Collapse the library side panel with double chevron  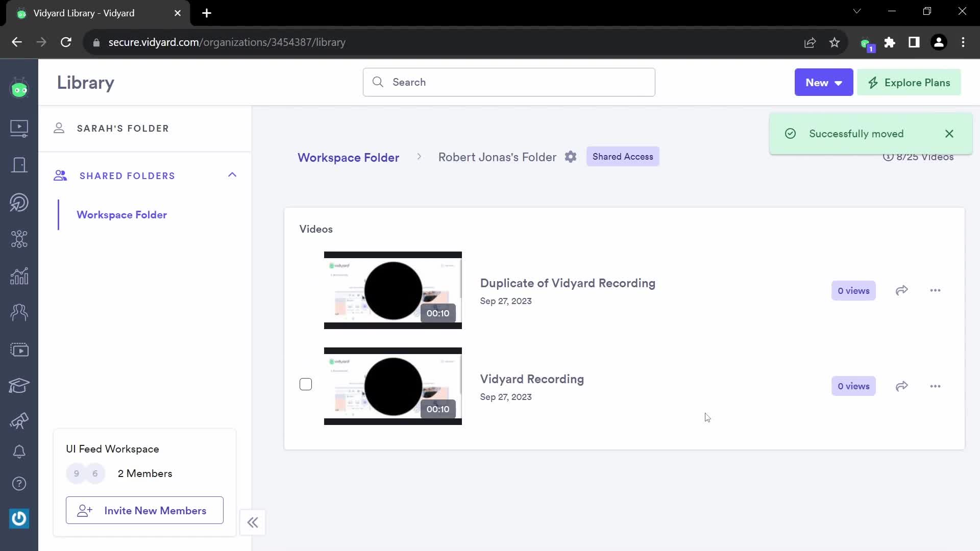253,522
